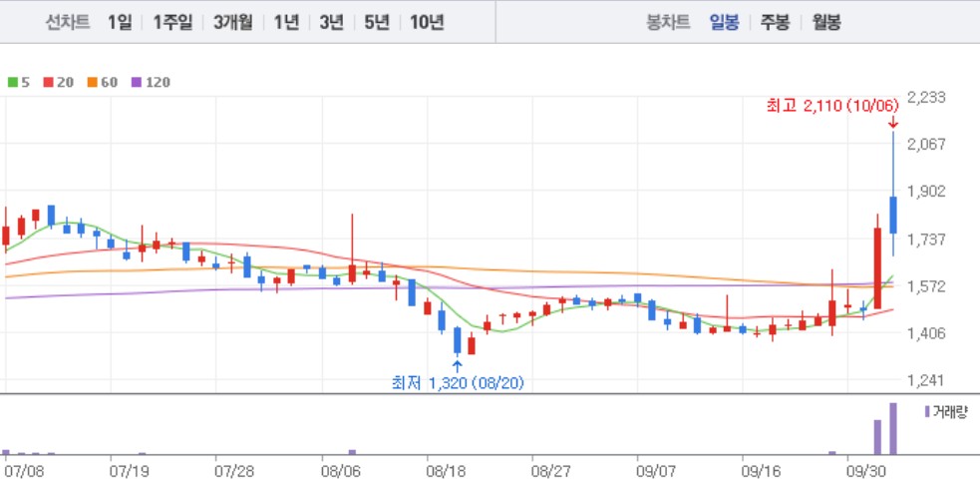Click the 07/28 date axis label

[232, 471]
